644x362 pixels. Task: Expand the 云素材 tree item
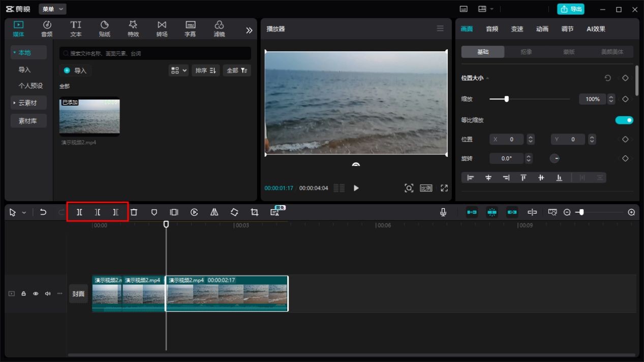click(28, 103)
